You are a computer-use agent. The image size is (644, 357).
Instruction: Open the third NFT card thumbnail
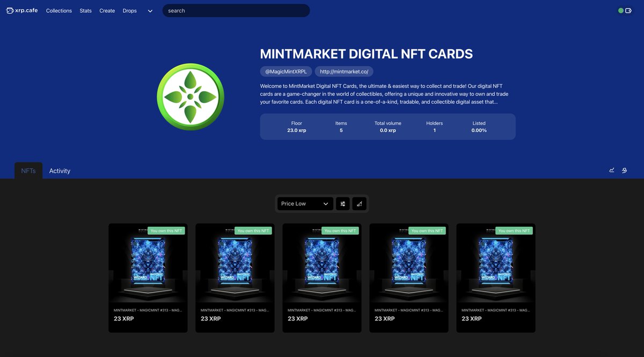tap(322, 263)
